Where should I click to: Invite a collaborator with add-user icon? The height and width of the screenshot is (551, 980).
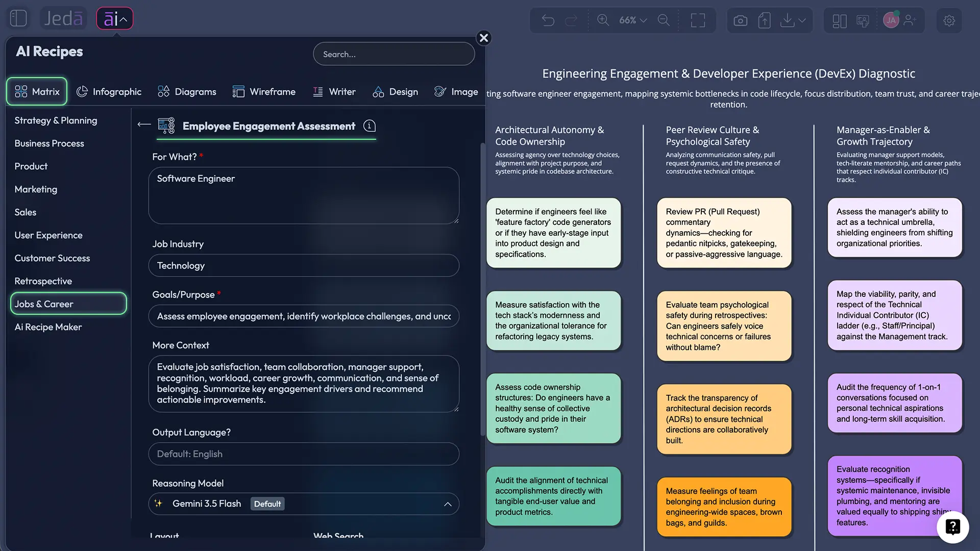[910, 20]
